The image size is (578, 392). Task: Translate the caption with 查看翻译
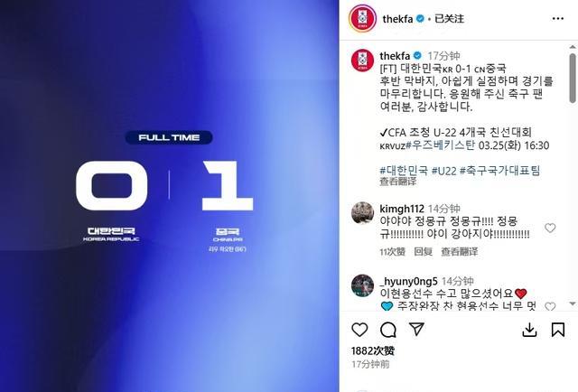coord(398,181)
